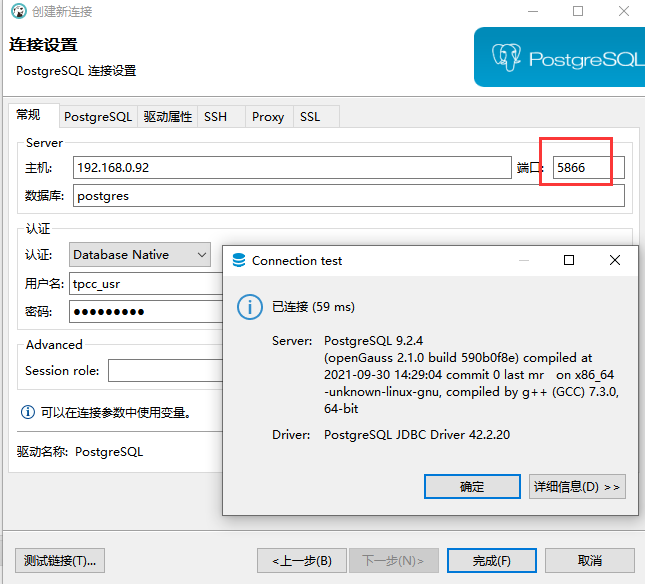Minimize the 创建新连接 window
Image resolution: width=645 pixels, height=584 pixels.
click(533, 11)
